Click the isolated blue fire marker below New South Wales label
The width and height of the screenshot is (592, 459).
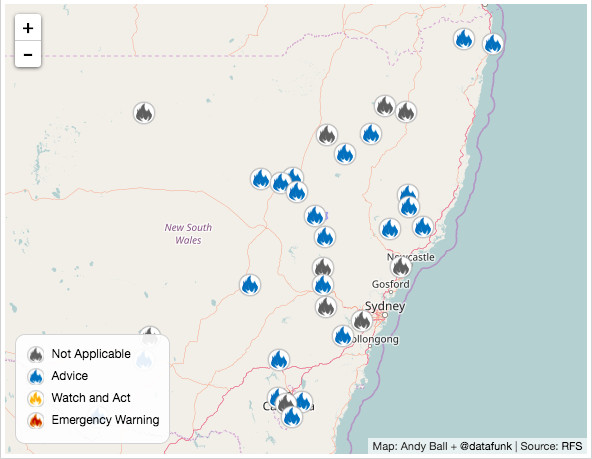[250, 285]
